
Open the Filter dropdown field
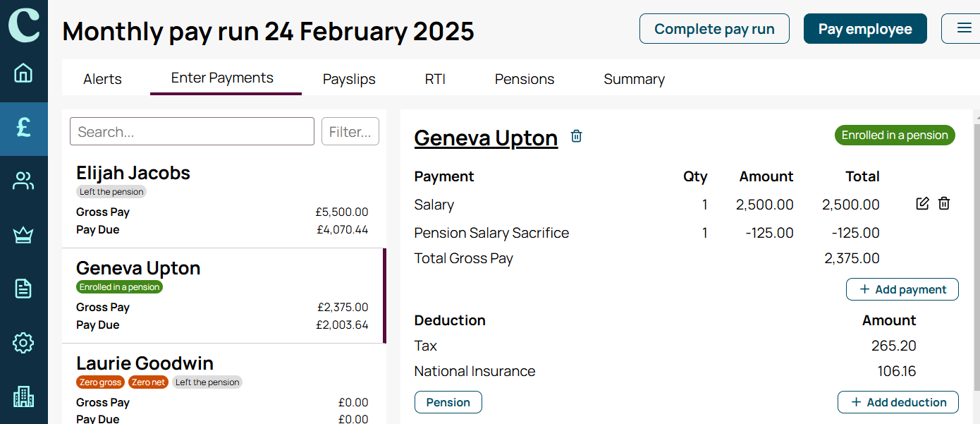(x=350, y=131)
